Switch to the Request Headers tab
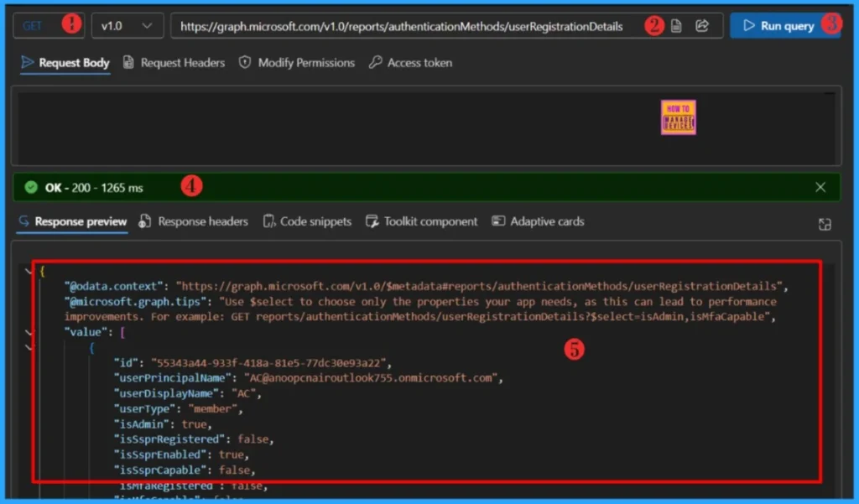The image size is (859, 504). (x=174, y=63)
